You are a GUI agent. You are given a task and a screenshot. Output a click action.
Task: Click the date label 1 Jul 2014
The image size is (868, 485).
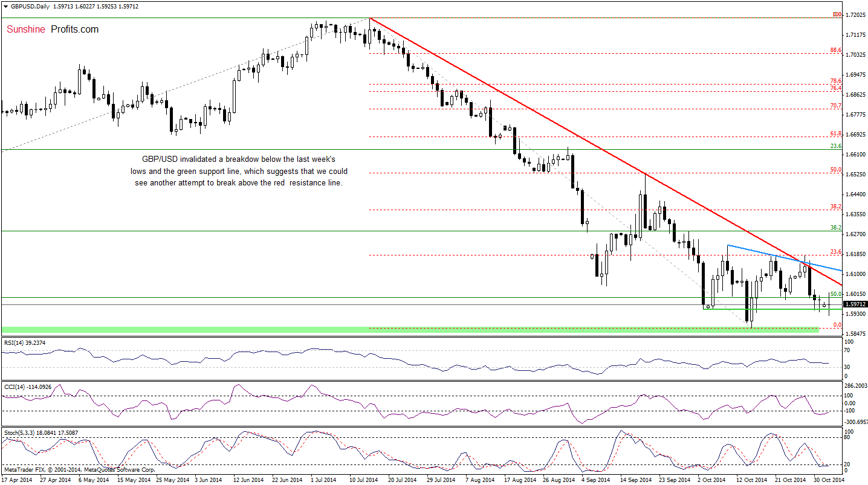pyautogui.click(x=325, y=480)
